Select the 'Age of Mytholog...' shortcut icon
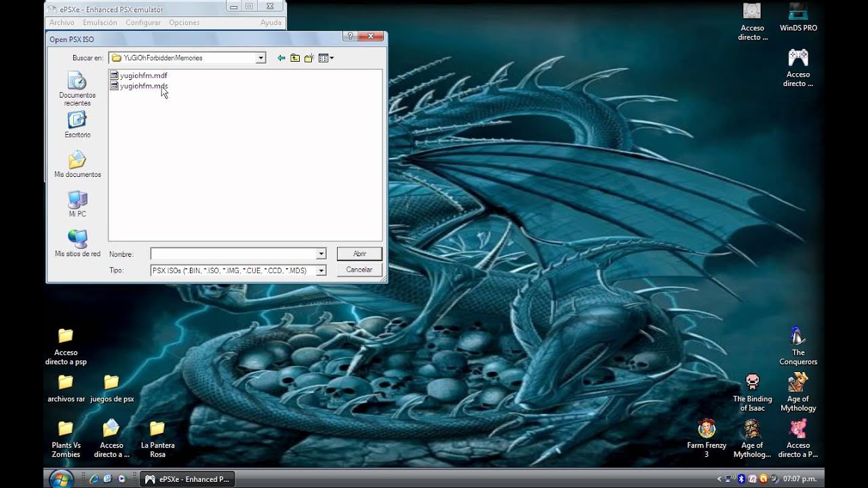 click(752, 439)
